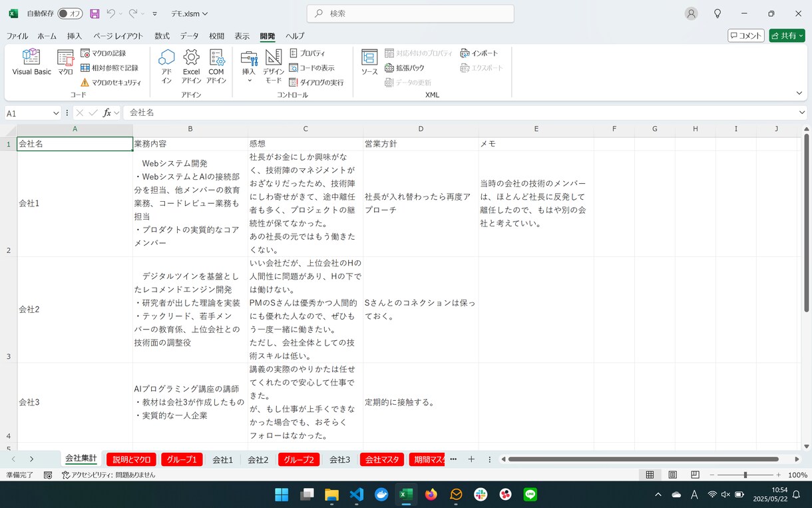Image resolution: width=812 pixels, height=508 pixels.
Task: Open Customize Quick Access Toolbar dropdown
Action: (155, 13)
